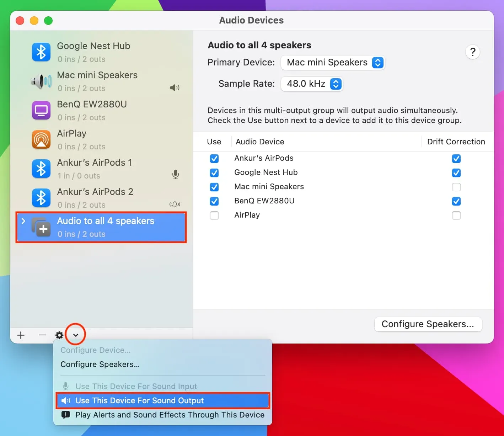This screenshot has height=436, width=504.
Task: Add a new device with the plus button
Action: click(x=21, y=335)
